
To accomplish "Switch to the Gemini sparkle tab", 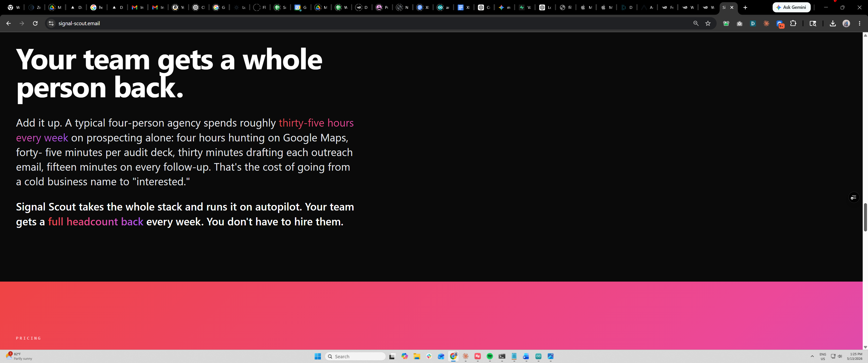I will (504, 7).
